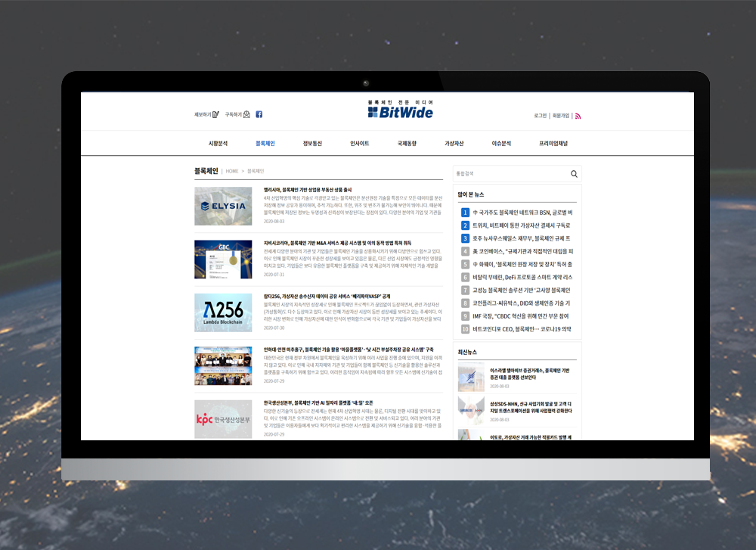756x550 pixels.
Task: Click 이스라엘 텔아비브 latest news thumbnail
Action: pos(471,377)
